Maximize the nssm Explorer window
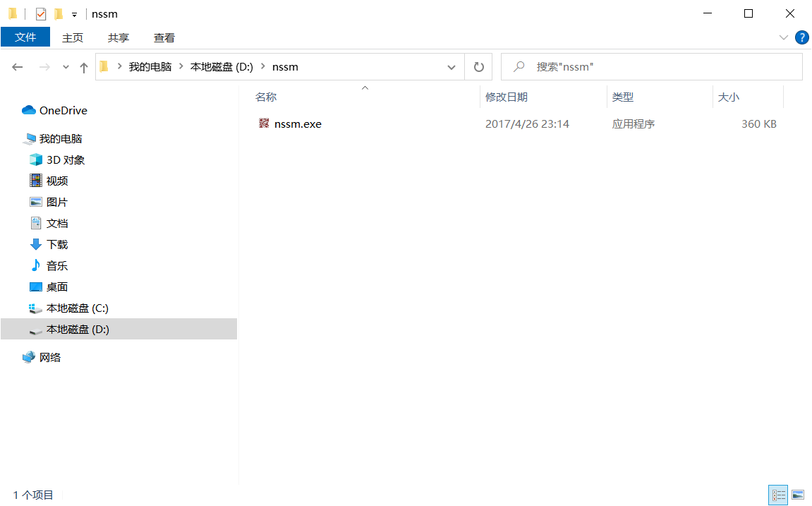 click(749, 13)
